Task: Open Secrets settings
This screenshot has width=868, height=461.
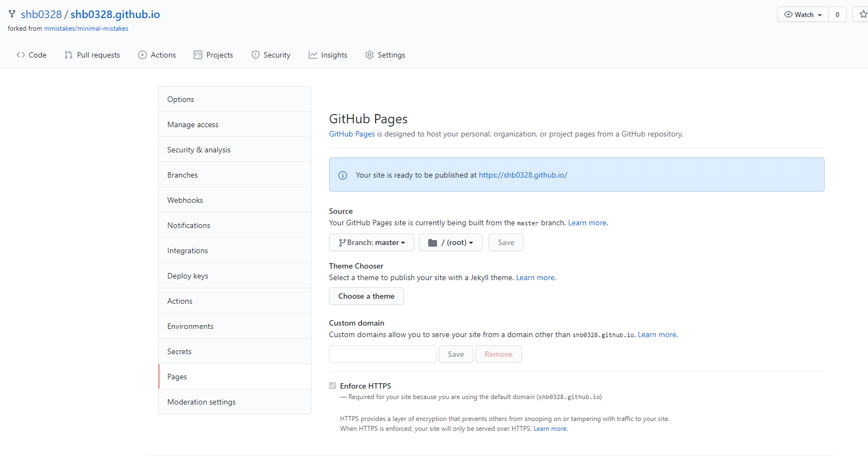Action: 235,351
